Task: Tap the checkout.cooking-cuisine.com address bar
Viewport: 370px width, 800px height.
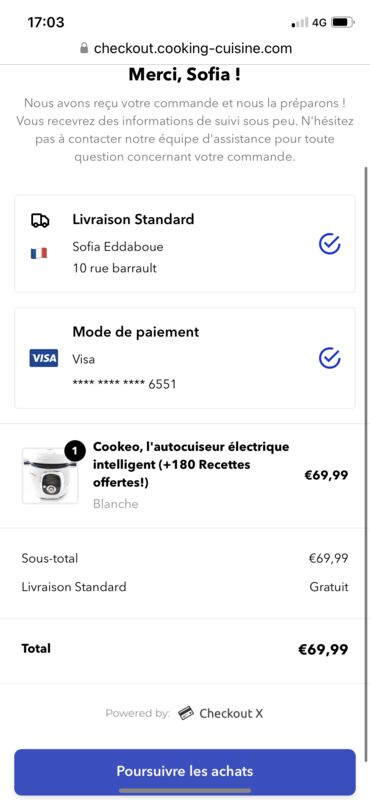Action: click(x=186, y=48)
